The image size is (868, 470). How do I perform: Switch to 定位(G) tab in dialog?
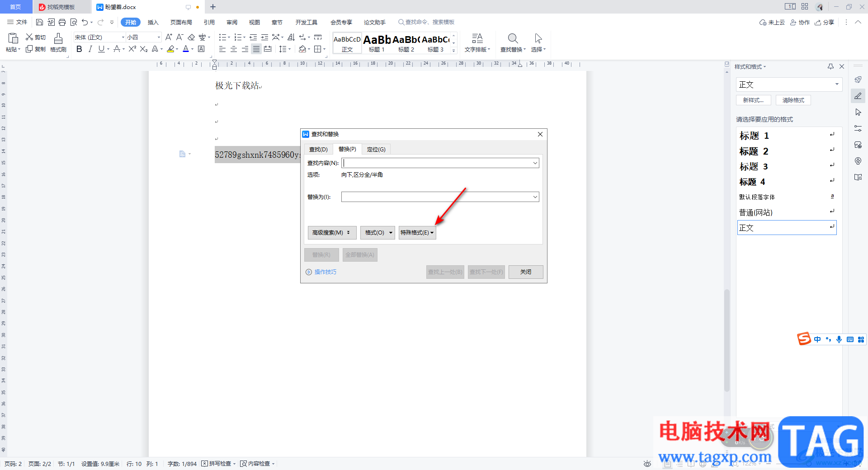[376, 149]
